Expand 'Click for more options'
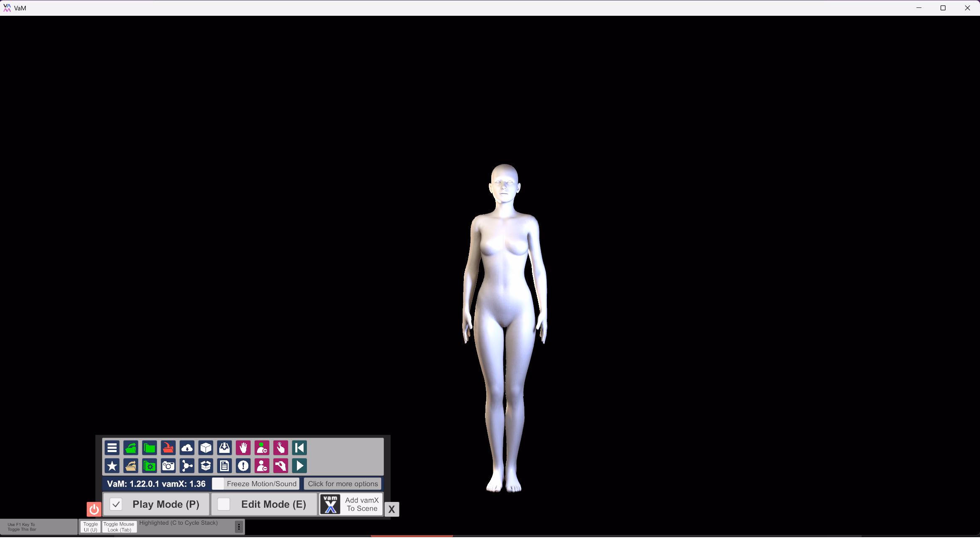Screen dimensions: 980x538 coord(343,484)
